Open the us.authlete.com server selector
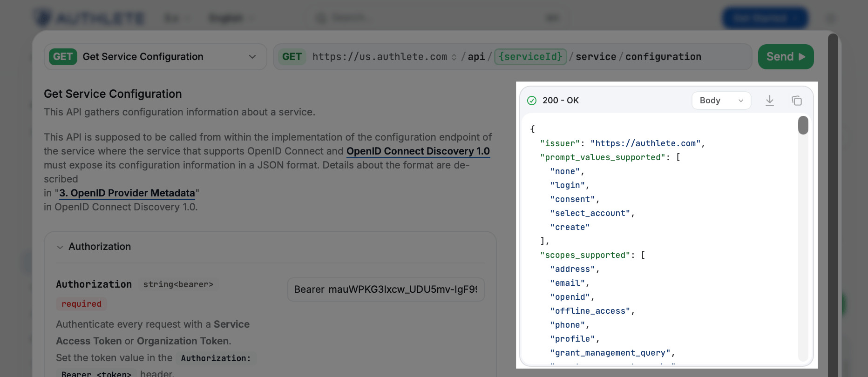 point(384,57)
